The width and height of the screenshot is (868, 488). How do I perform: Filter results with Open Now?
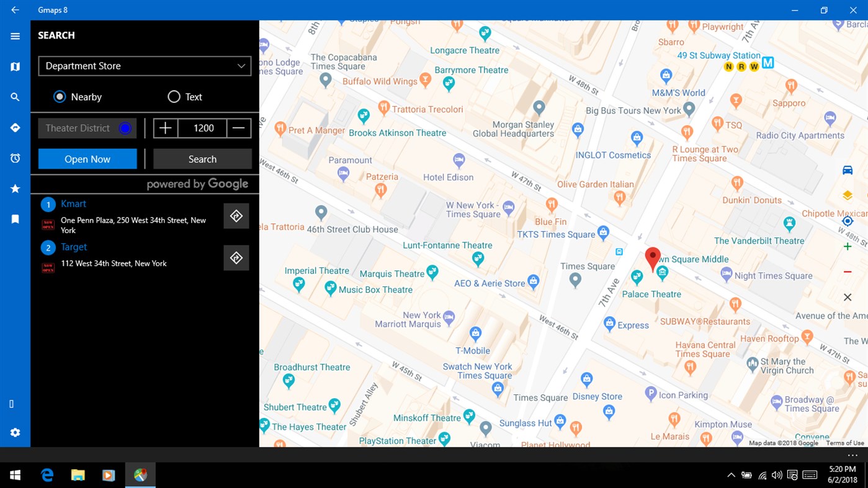(87, 159)
